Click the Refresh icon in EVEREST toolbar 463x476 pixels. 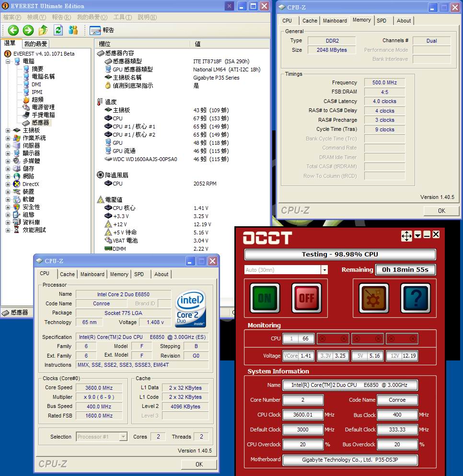[x=58, y=30]
